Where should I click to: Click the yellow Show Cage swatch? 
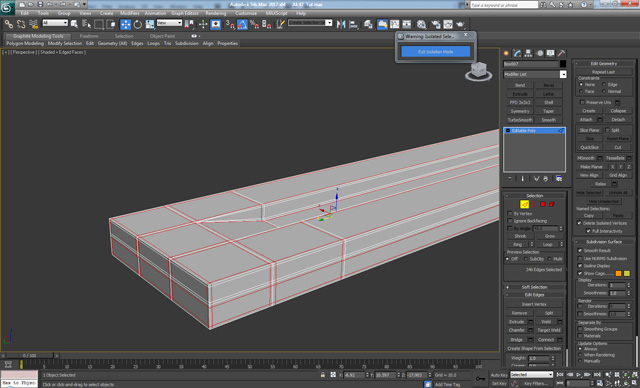627,273
